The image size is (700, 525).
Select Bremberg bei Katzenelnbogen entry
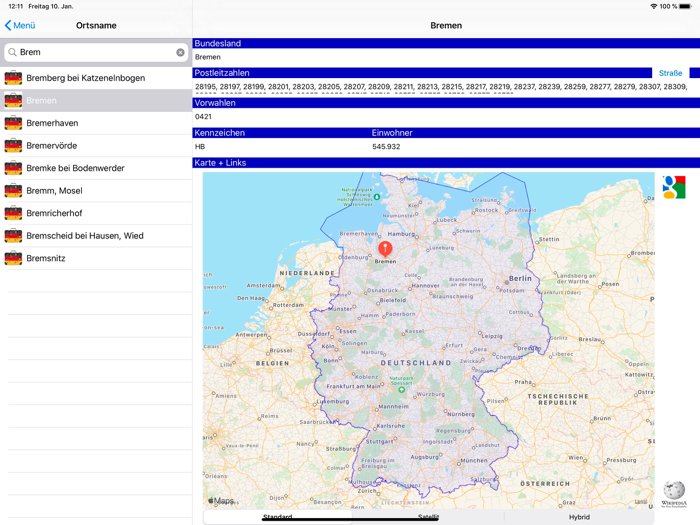pos(96,78)
